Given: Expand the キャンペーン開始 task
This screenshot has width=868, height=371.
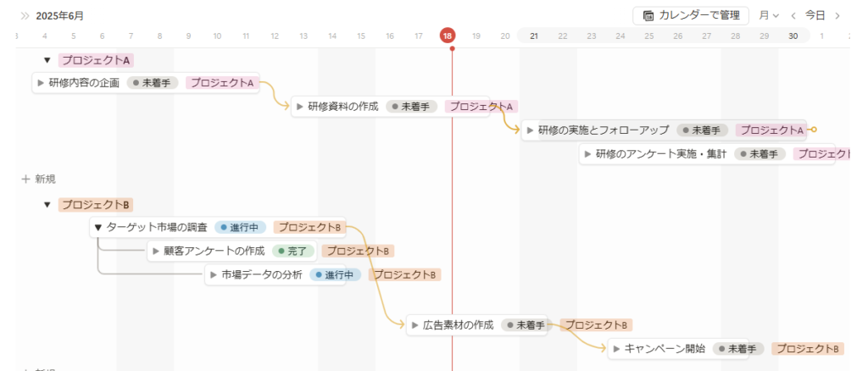Looking at the screenshot, I should coord(616,349).
